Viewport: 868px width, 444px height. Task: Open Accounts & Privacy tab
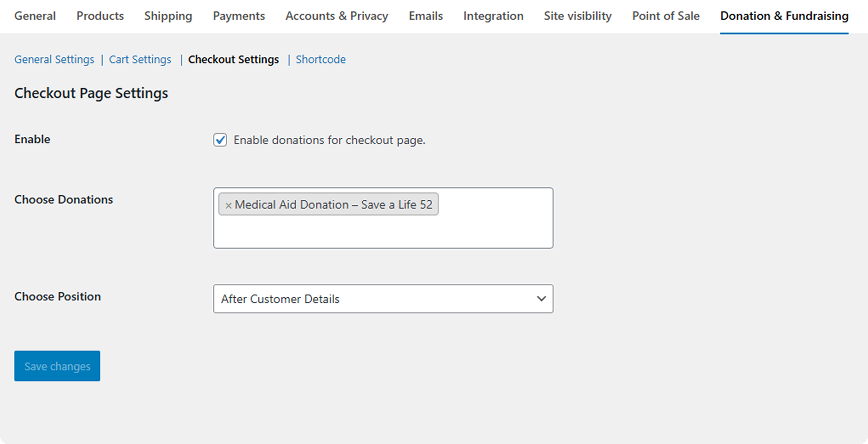click(x=337, y=16)
